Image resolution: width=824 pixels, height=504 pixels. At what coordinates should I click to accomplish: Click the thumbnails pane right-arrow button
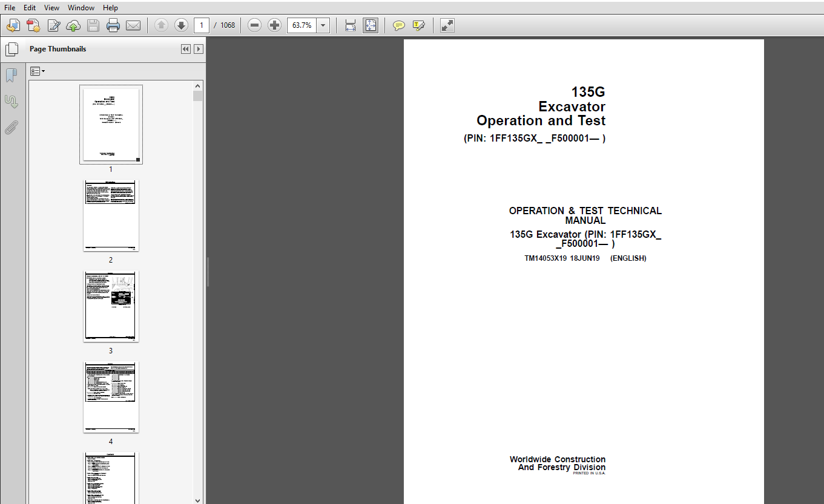(x=198, y=49)
